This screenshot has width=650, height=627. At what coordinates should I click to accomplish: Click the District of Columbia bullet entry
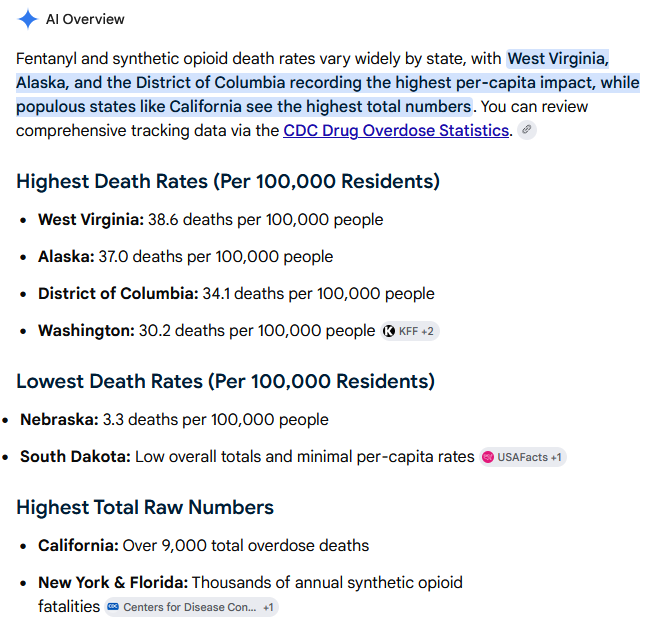(x=236, y=293)
